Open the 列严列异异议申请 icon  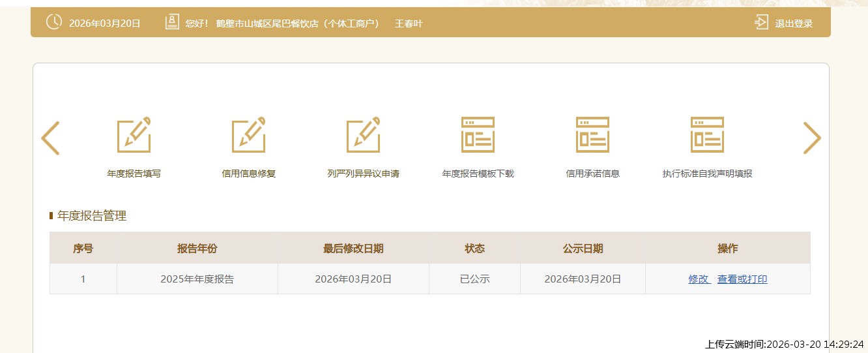364,135
